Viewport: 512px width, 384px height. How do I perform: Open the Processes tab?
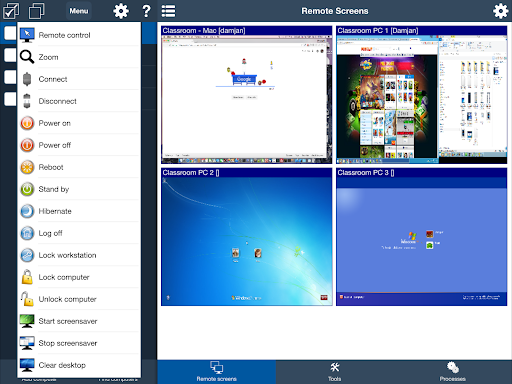tap(453, 372)
